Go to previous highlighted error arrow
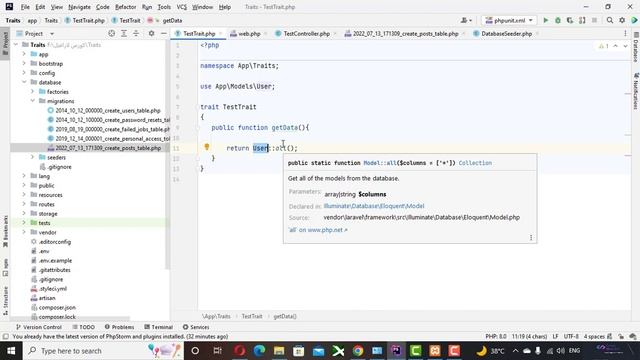The width and height of the screenshot is (640, 360). click(616, 46)
